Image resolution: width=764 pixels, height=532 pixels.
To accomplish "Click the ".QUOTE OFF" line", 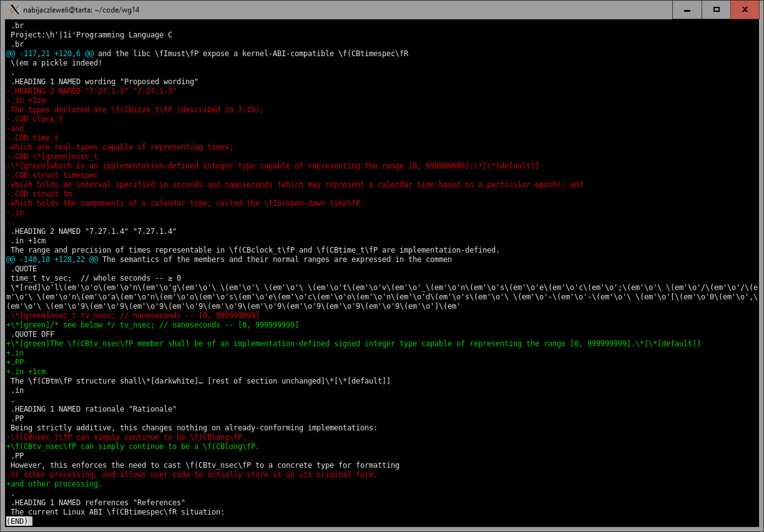I will pos(32,334).
